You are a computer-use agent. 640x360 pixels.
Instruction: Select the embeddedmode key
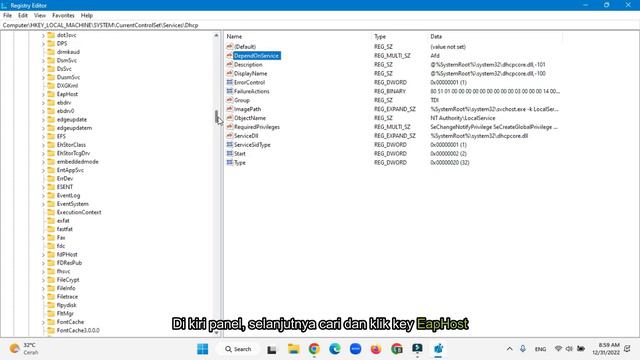[x=78, y=162]
